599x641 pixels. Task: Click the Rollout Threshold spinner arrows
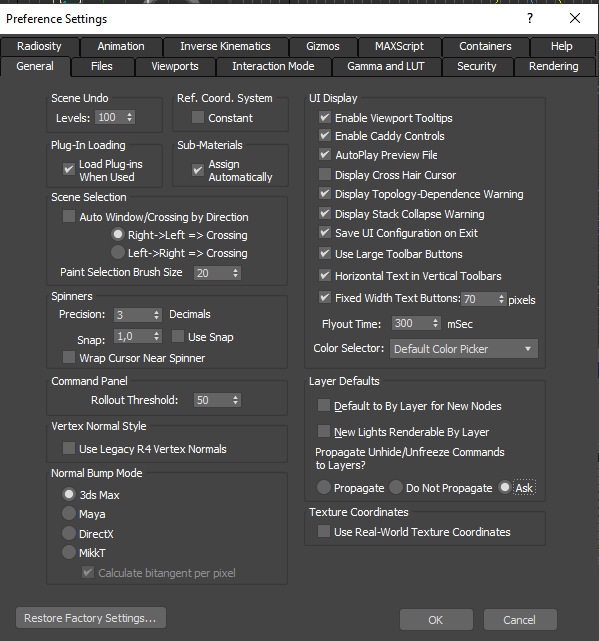click(x=236, y=400)
